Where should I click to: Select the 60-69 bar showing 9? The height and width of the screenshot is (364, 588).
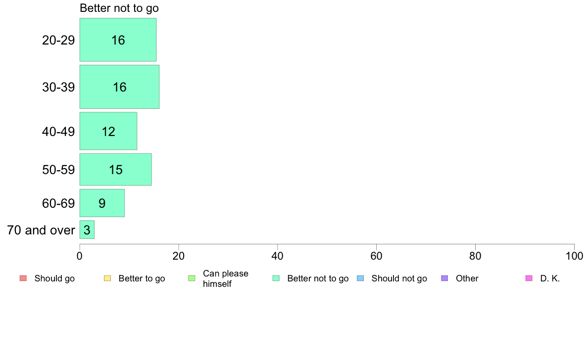102,203
